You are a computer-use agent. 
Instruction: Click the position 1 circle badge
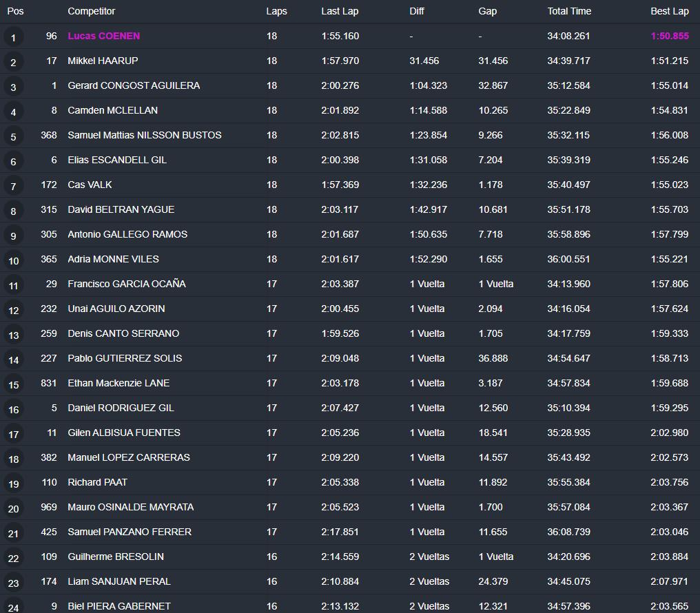click(x=13, y=37)
